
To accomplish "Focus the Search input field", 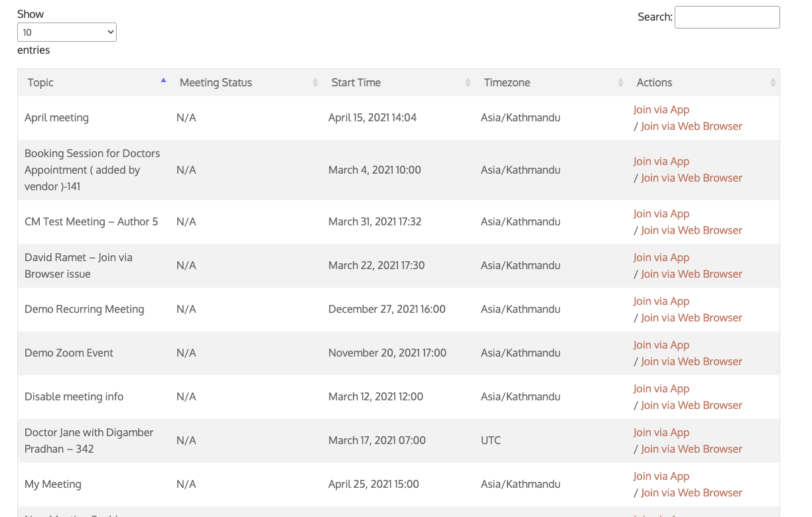I will click(x=727, y=17).
